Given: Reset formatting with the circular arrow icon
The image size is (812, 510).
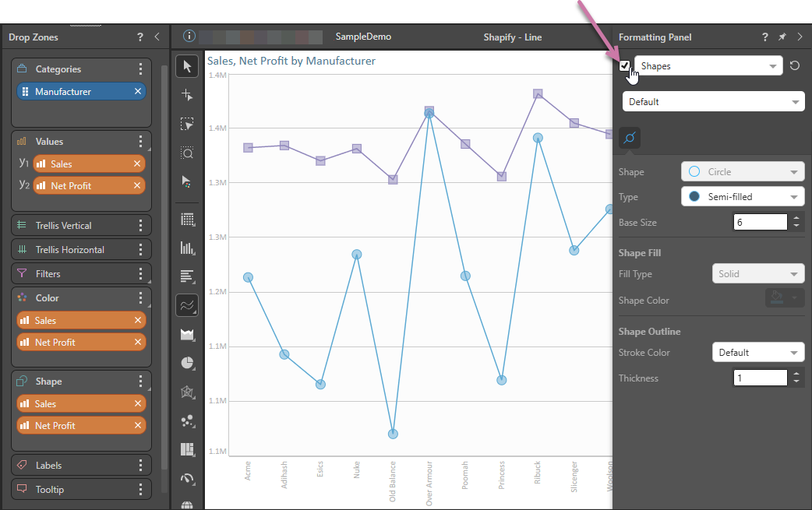Looking at the screenshot, I should (795, 66).
